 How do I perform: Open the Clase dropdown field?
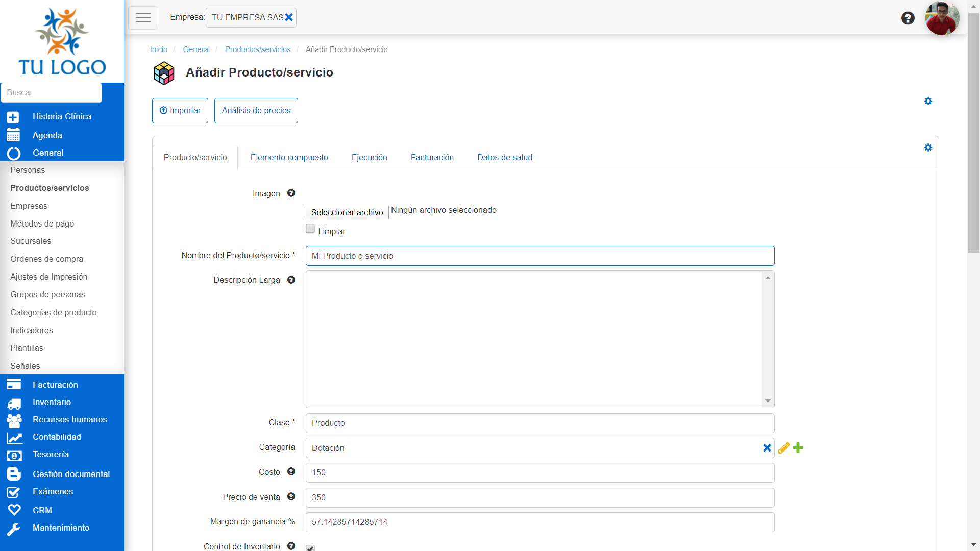pyautogui.click(x=540, y=423)
